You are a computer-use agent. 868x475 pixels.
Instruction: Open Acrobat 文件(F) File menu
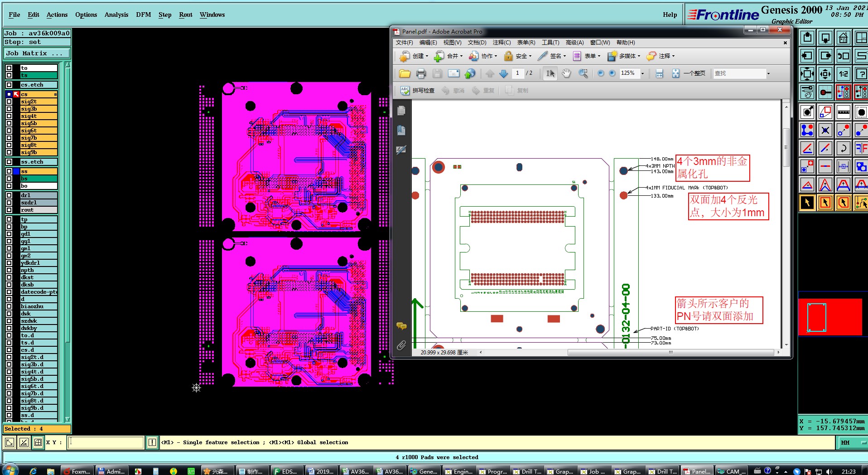[x=404, y=43]
